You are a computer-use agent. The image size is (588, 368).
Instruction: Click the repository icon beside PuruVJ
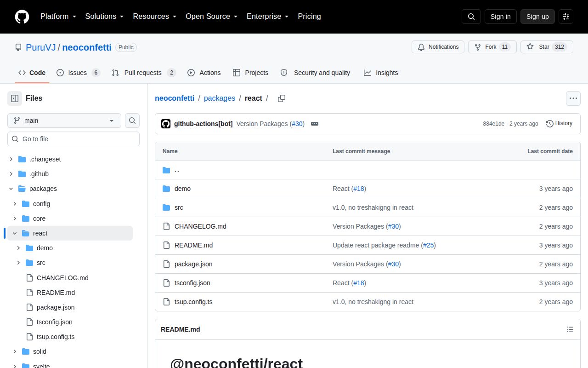[18, 47]
